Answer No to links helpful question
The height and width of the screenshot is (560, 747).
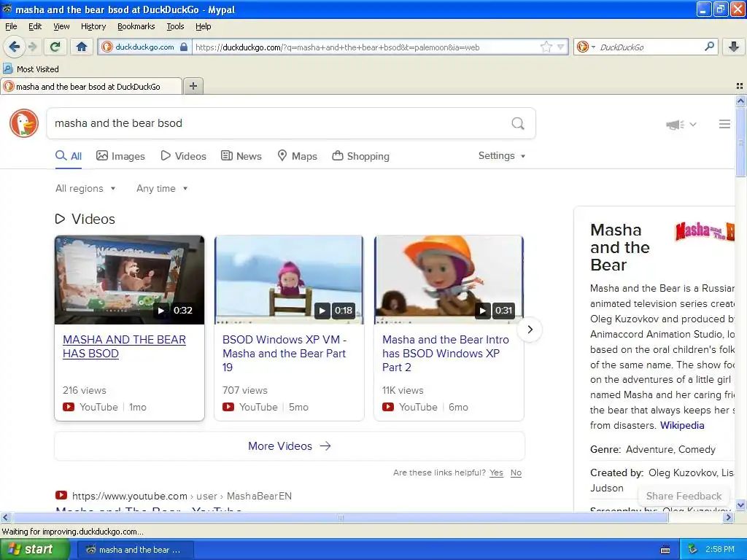coord(516,472)
